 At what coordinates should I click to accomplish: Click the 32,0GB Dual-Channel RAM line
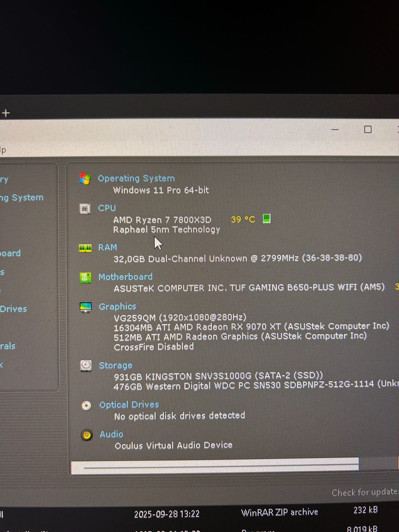[238, 258]
